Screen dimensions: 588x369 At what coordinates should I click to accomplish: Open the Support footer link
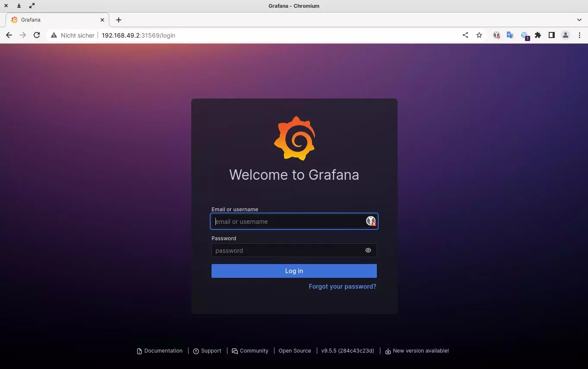[x=211, y=351]
